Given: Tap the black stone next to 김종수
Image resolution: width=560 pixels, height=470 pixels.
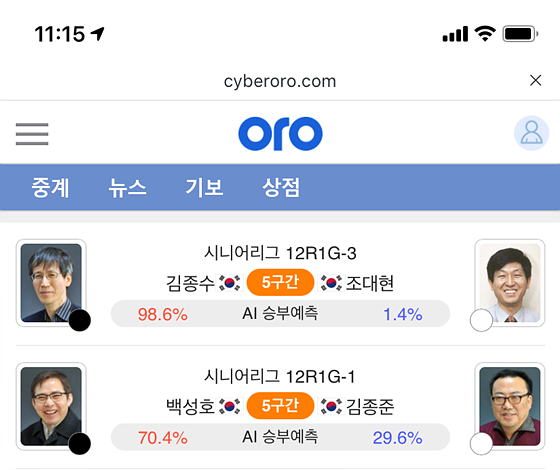Looking at the screenshot, I should pyautogui.click(x=79, y=320).
